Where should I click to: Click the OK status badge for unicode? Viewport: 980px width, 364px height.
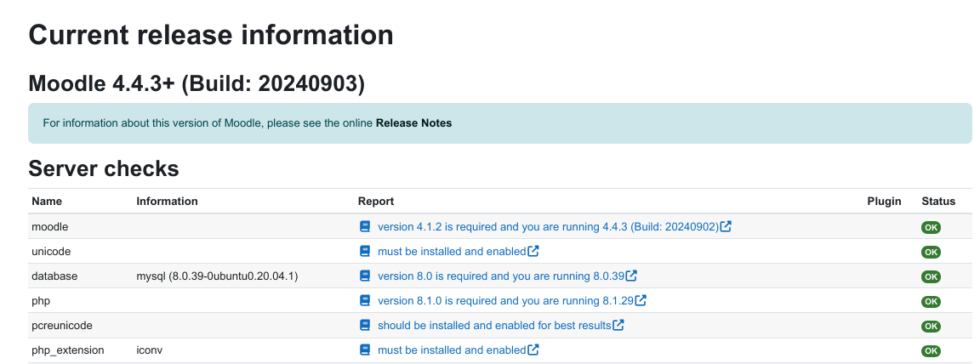point(931,253)
